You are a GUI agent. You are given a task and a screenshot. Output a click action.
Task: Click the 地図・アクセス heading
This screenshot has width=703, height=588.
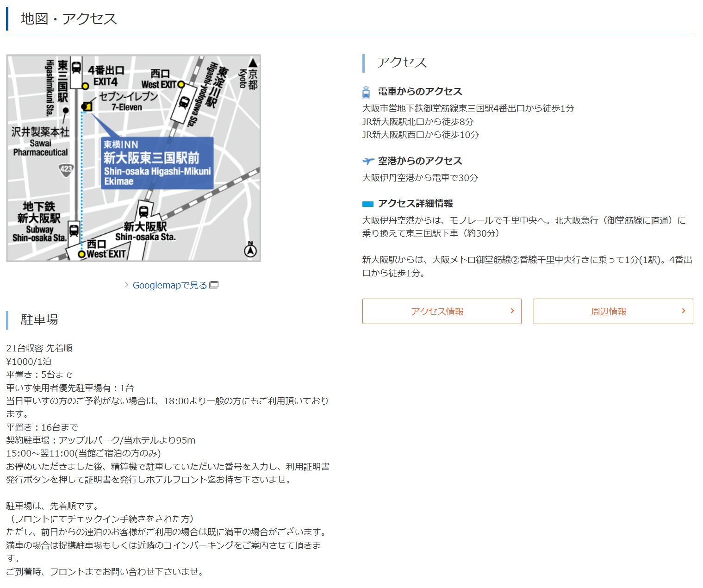(x=69, y=19)
